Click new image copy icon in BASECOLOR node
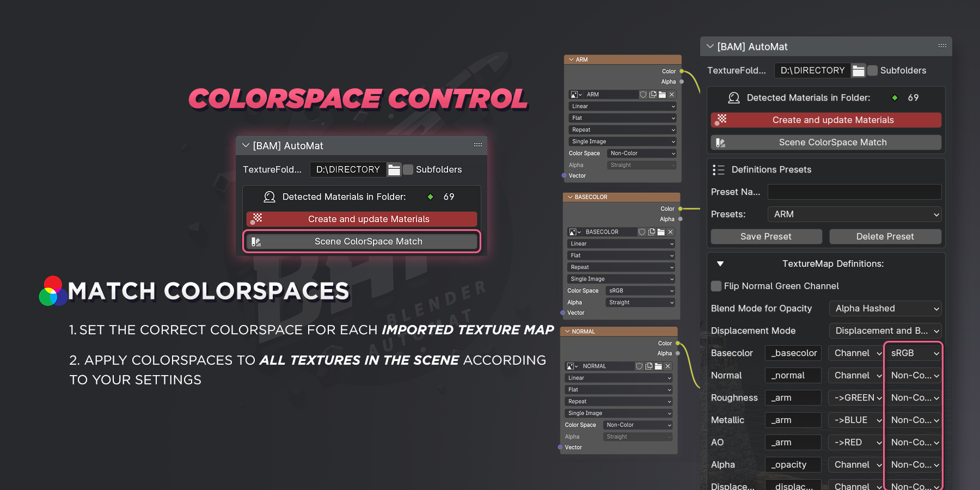Screen dimensions: 980x490 pos(652,232)
